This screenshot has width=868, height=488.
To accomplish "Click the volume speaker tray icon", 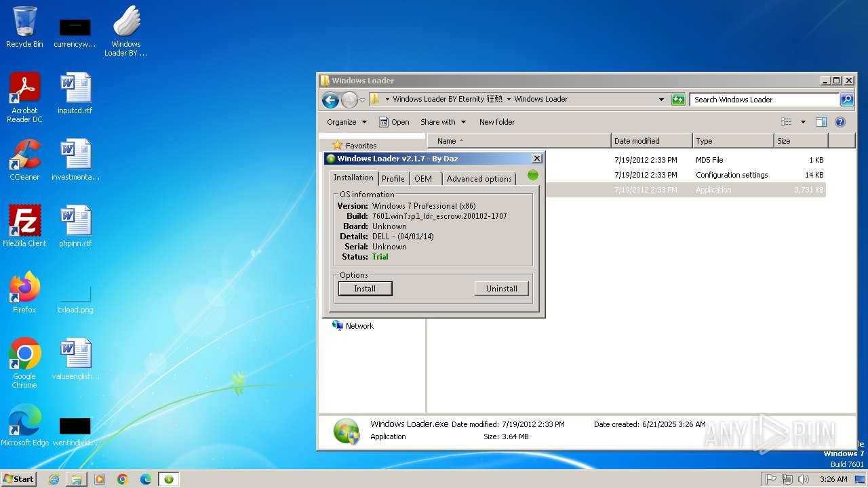I will [804, 479].
